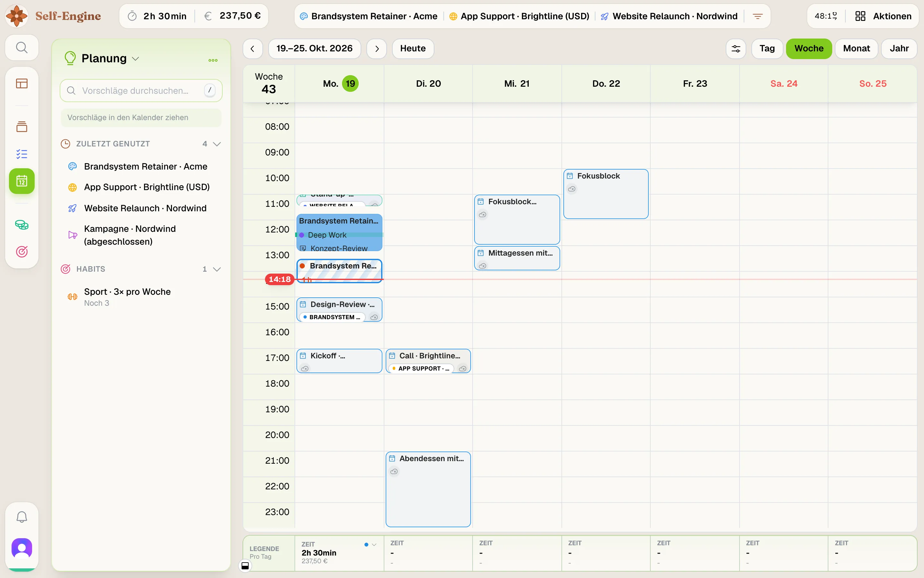The width and height of the screenshot is (924, 578).
Task: Click the stopwatch timer showing 2h 30min
Action: pos(157,16)
